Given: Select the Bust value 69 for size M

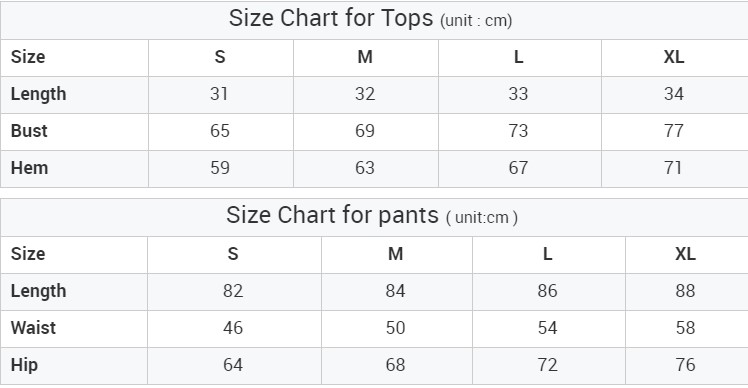Looking at the screenshot, I should (365, 131).
